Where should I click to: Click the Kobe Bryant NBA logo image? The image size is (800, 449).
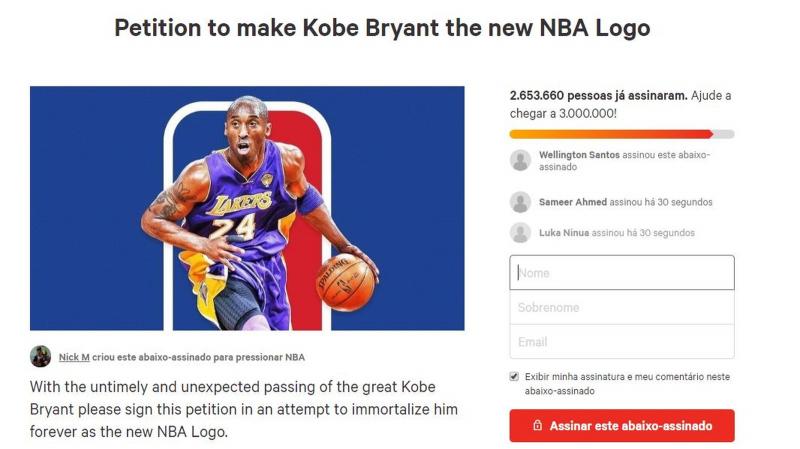pyautogui.click(x=247, y=208)
